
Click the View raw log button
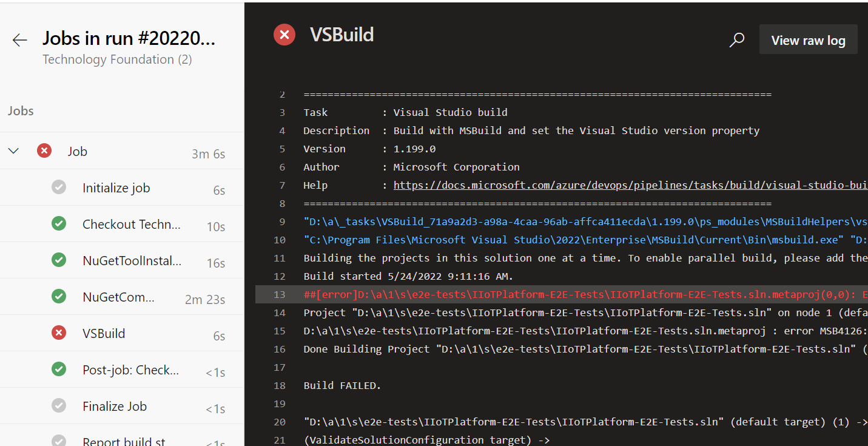808,39
